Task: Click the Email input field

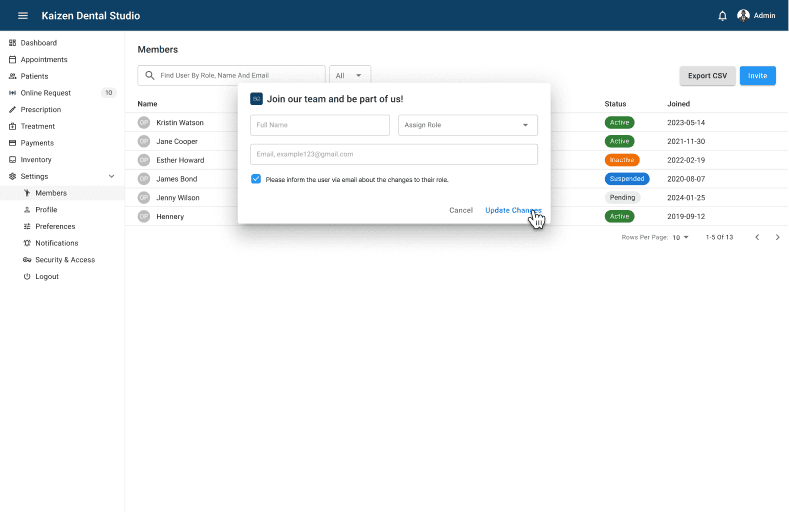Action: tap(394, 154)
